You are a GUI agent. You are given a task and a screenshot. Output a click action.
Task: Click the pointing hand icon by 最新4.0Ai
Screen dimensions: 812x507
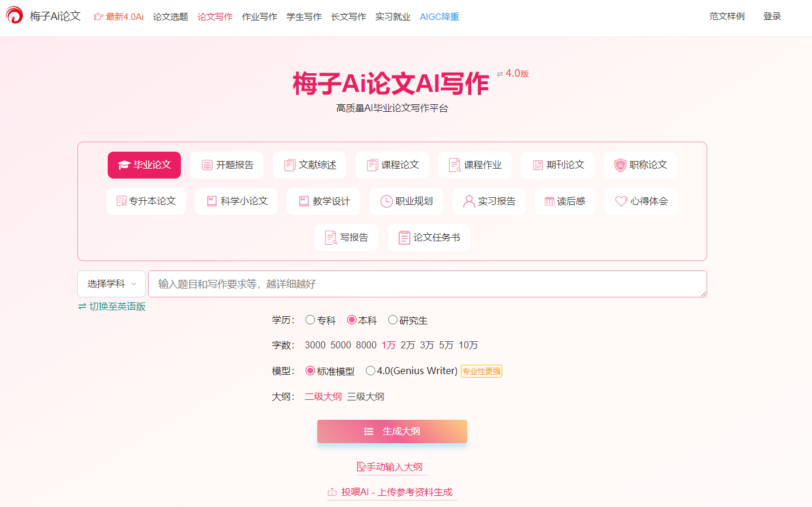[x=98, y=16]
